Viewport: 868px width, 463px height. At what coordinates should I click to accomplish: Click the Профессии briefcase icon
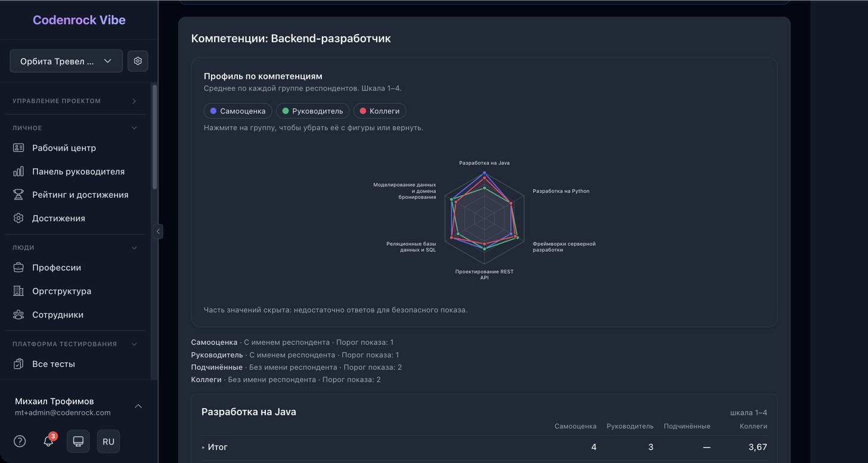click(18, 268)
